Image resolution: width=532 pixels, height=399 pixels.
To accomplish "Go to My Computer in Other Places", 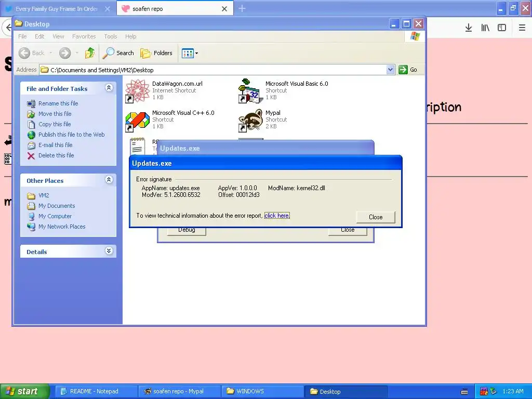I will coord(55,216).
